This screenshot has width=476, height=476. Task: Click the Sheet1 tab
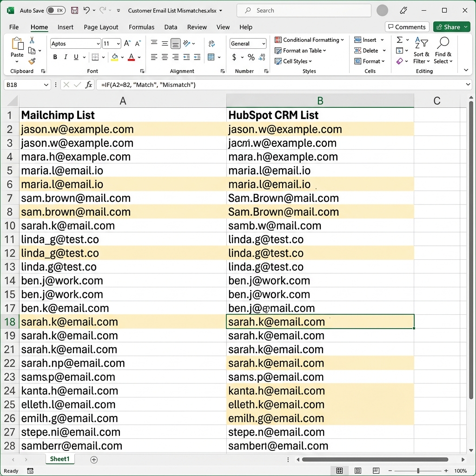59,459
